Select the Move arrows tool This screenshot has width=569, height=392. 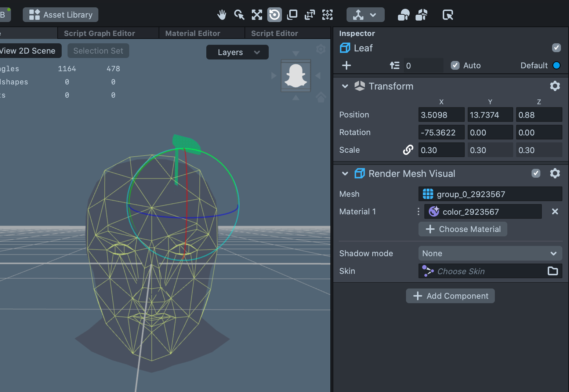pos(257,15)
